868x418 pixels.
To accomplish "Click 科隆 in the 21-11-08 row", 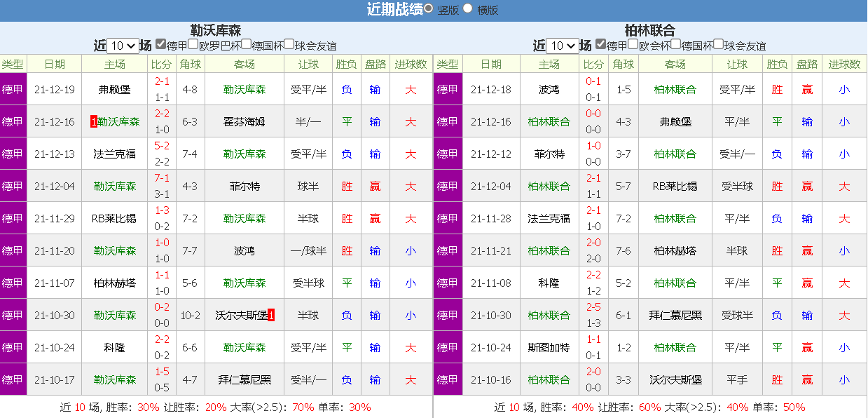I will 549,283.
